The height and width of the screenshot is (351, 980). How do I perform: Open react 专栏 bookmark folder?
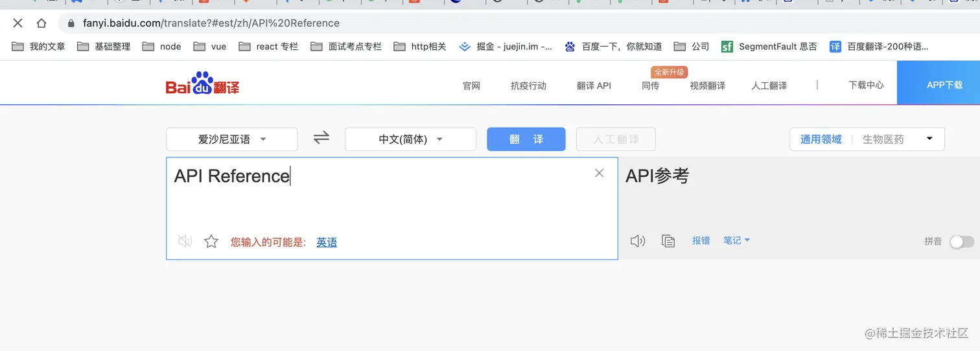[x=268, y=47]
